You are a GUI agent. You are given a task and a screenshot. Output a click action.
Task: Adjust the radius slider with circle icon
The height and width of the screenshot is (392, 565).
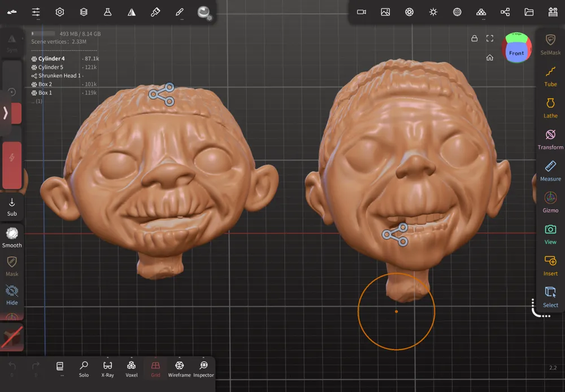coord(12,92)
